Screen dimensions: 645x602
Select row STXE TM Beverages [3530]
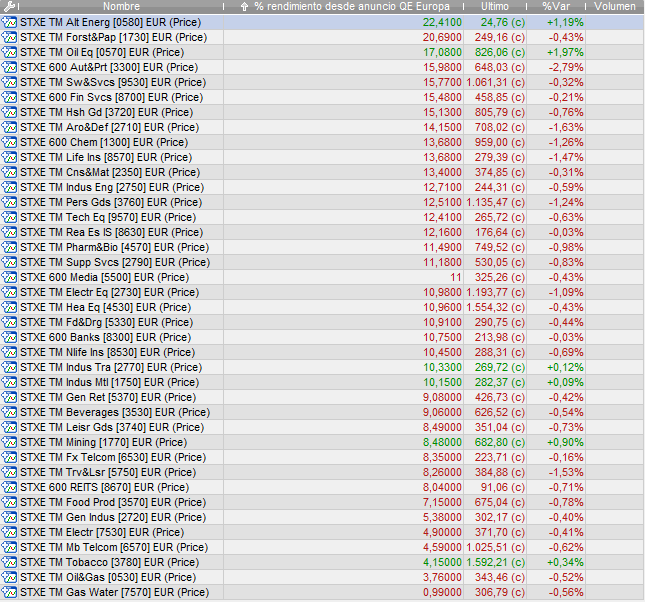click(x=322, y=413)
